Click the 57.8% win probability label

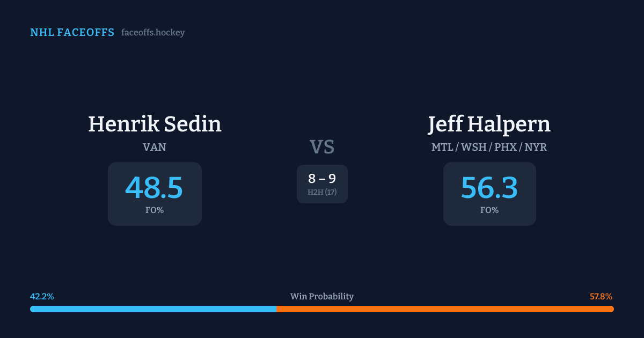pos(601,297)
